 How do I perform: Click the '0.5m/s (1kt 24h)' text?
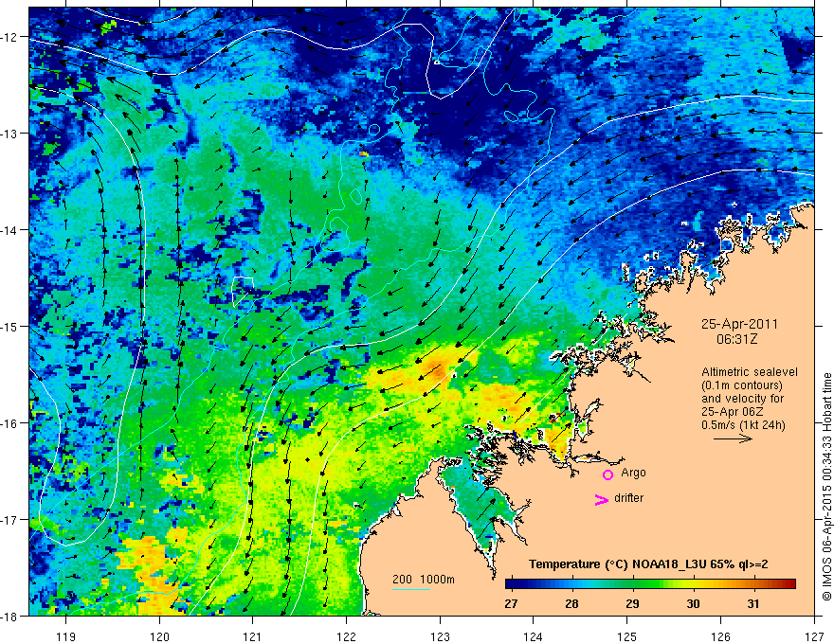[x=743, y=425]
